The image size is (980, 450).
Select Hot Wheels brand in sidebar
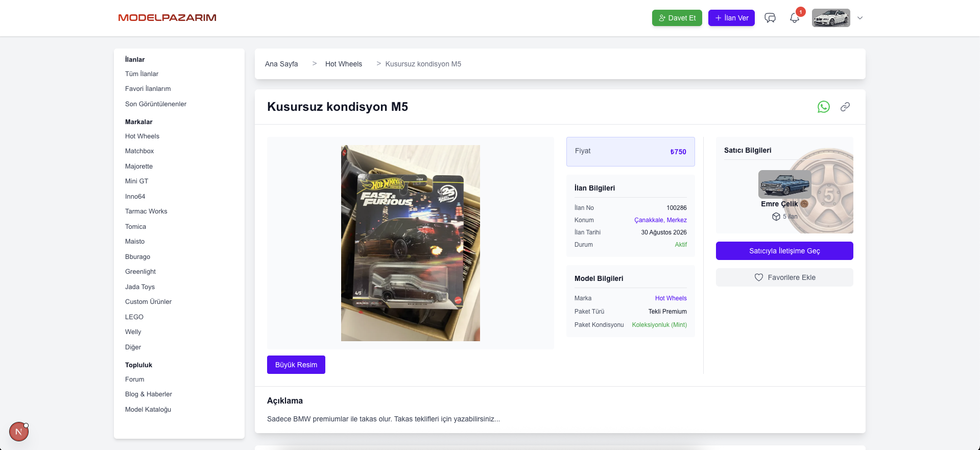pos(142,136)
